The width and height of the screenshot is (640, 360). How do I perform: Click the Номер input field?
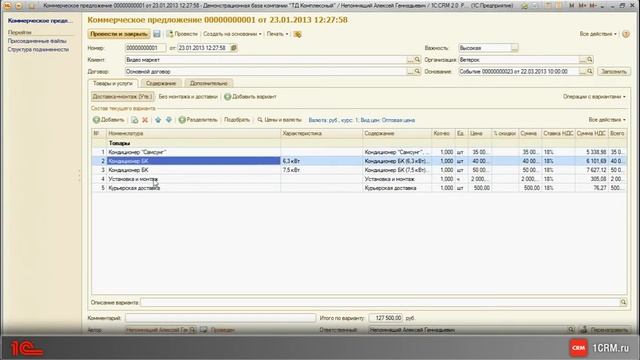tap(146, 48)
